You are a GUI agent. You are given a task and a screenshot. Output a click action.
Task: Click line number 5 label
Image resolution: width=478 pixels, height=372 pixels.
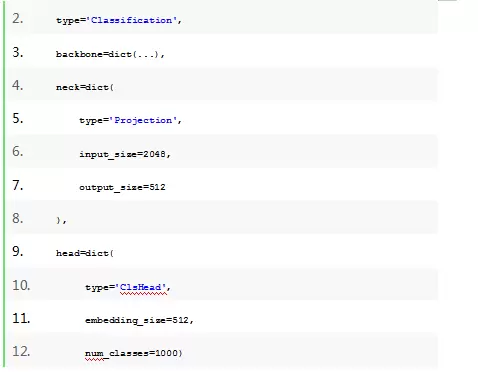tap(18, 119)
